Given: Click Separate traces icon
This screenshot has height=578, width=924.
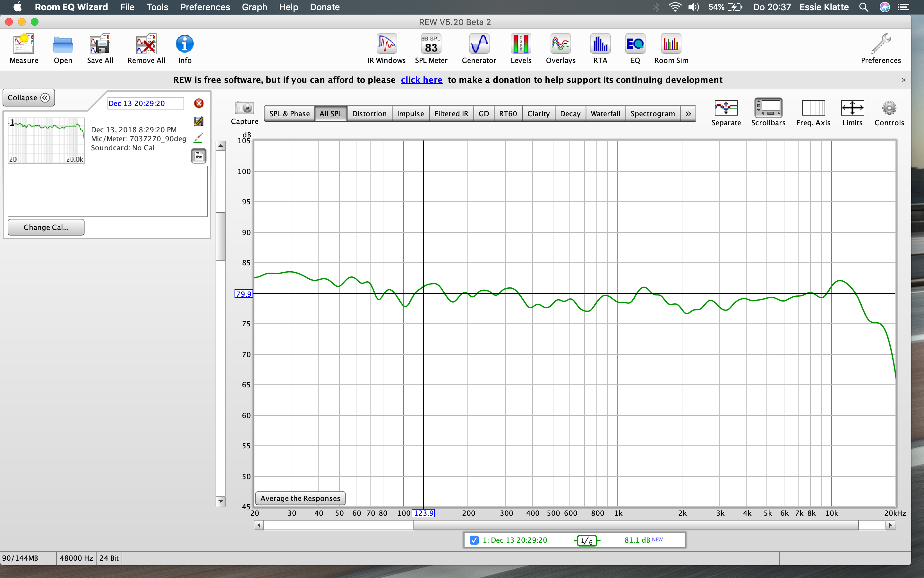Looking at the screenshot, I should point(726,113).
